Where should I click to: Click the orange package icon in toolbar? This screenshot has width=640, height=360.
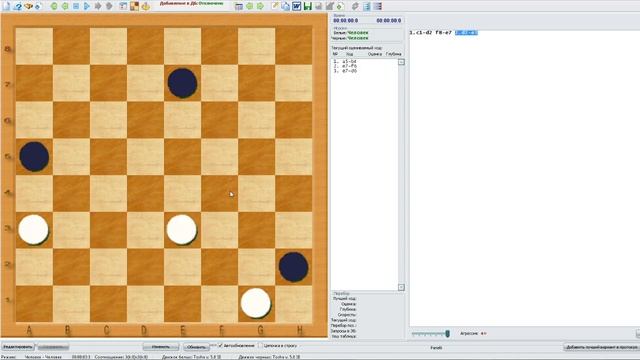coord(28,6)
